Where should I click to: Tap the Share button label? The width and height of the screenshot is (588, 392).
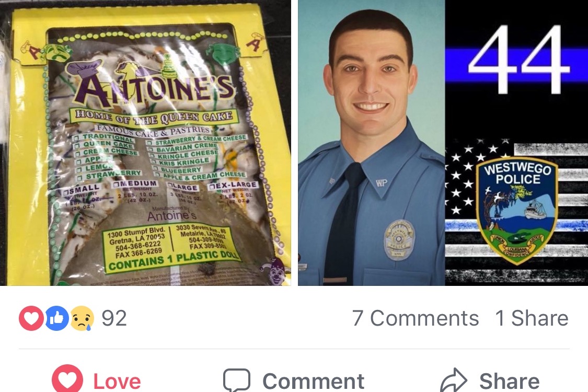click(509, 382)
